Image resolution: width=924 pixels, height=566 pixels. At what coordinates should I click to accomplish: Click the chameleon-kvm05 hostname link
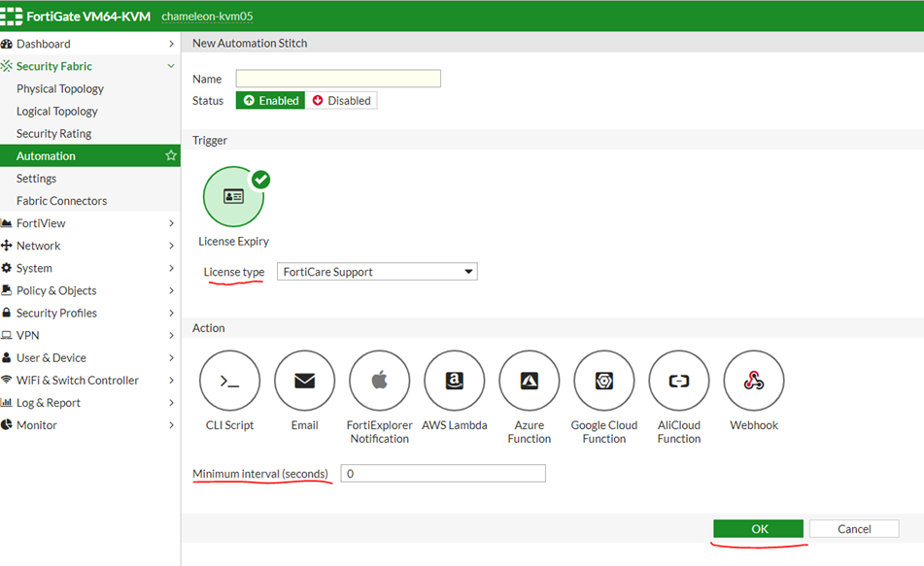(x=207, y=17)
